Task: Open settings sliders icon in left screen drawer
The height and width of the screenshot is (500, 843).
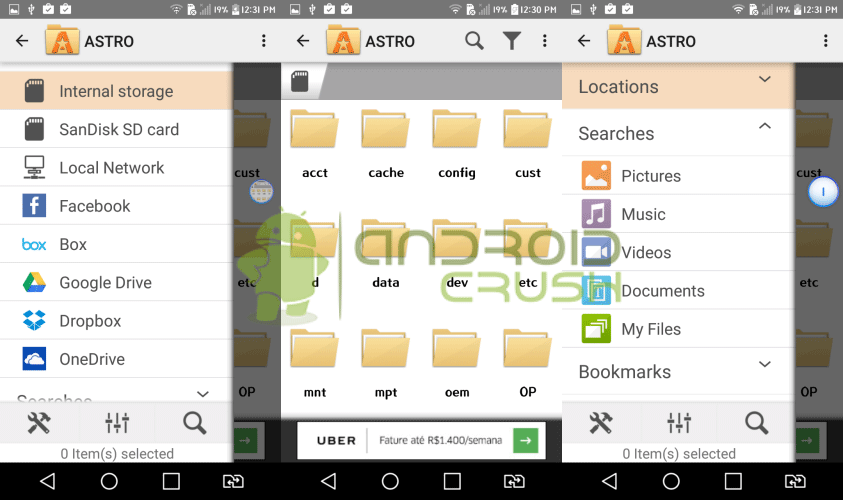Action: 117,423
